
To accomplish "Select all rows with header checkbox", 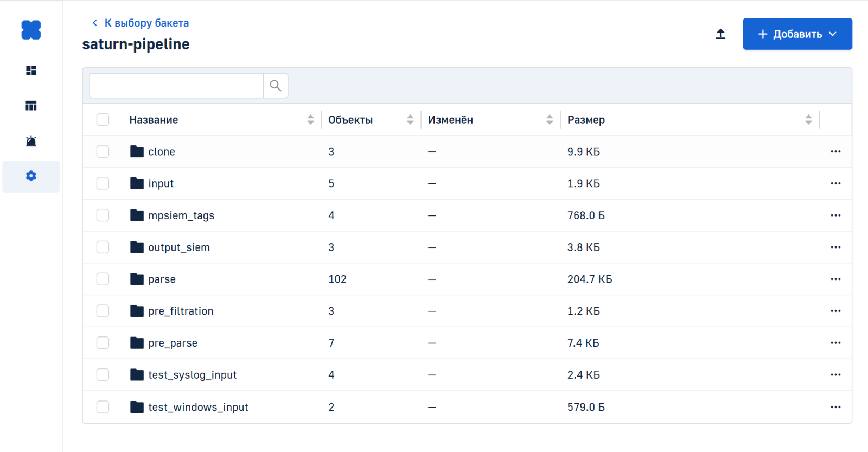I will (103, 119).
